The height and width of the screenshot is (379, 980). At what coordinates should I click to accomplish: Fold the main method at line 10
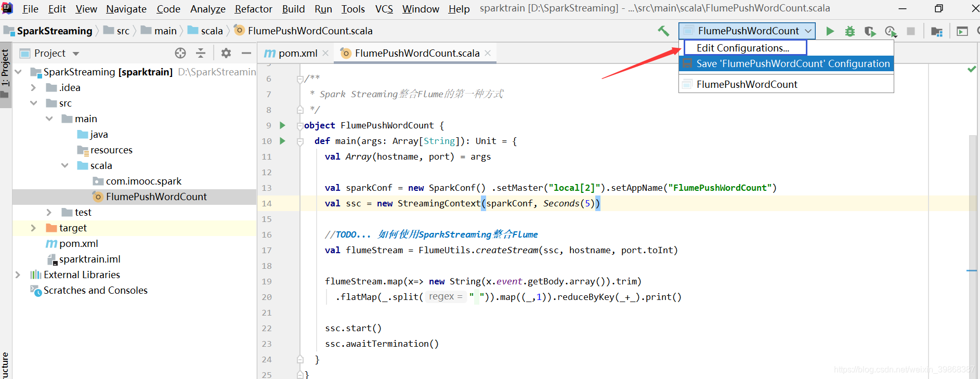(300, 141)
